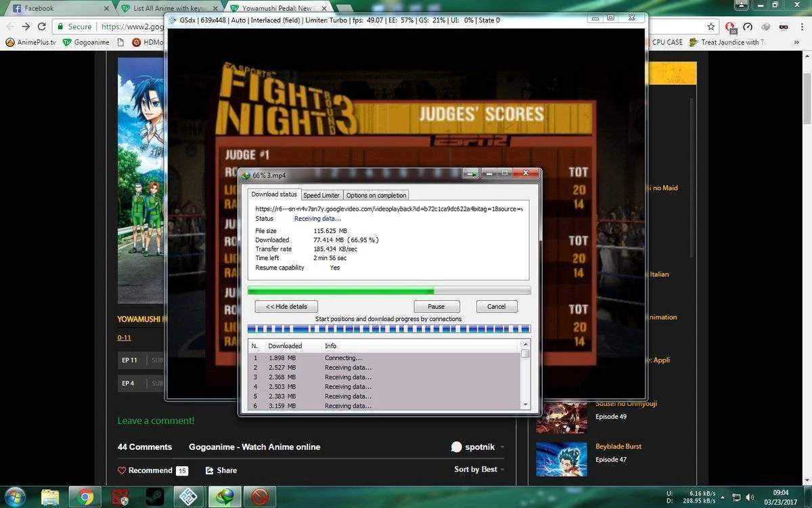
Task: Open the spotnik user dropdown
Action: [478, 447]
